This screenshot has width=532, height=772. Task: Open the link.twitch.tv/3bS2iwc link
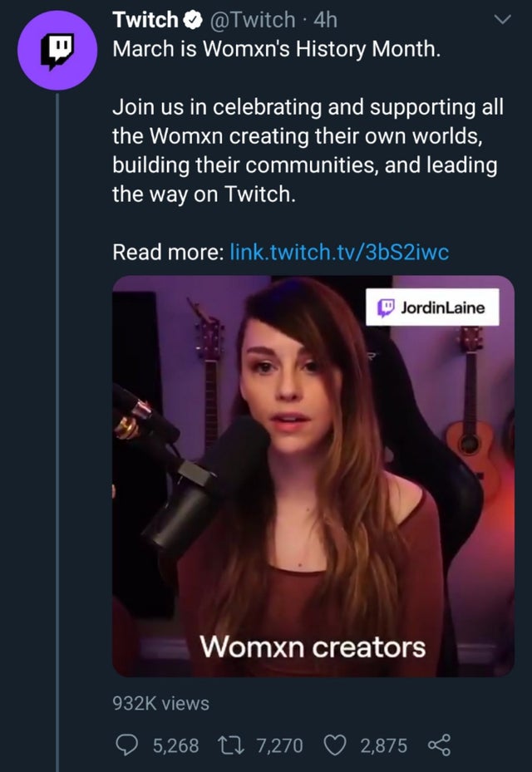click(x=339, y=253)
